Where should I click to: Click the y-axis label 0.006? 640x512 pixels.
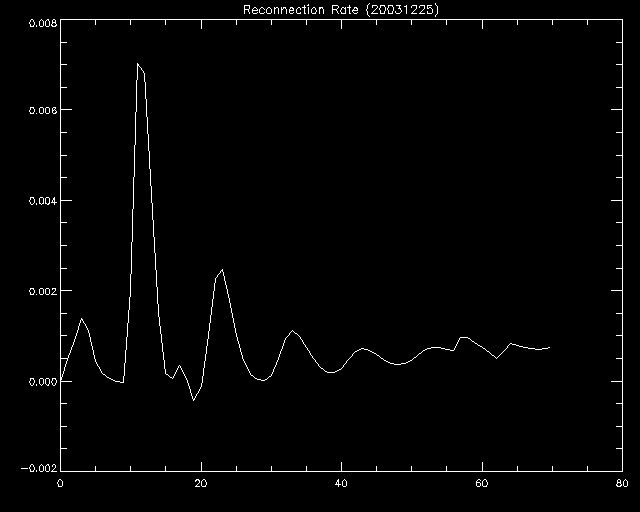point(42,110)
